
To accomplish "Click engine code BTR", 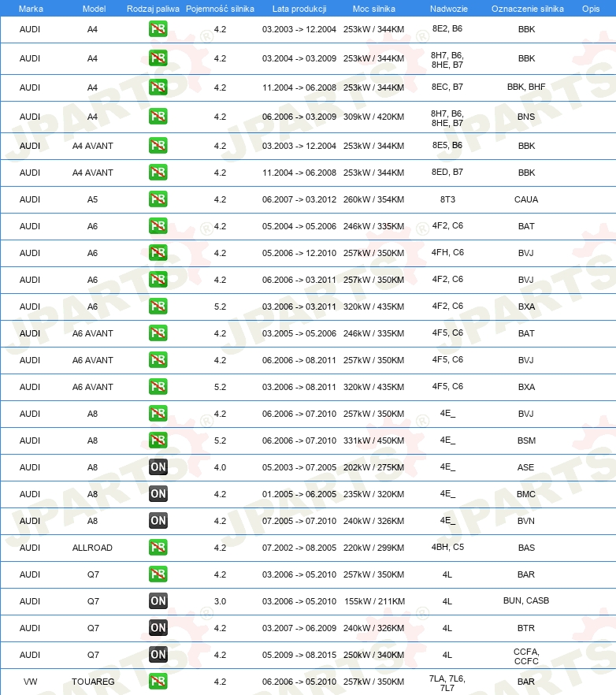I will click(x=526, y=628).
